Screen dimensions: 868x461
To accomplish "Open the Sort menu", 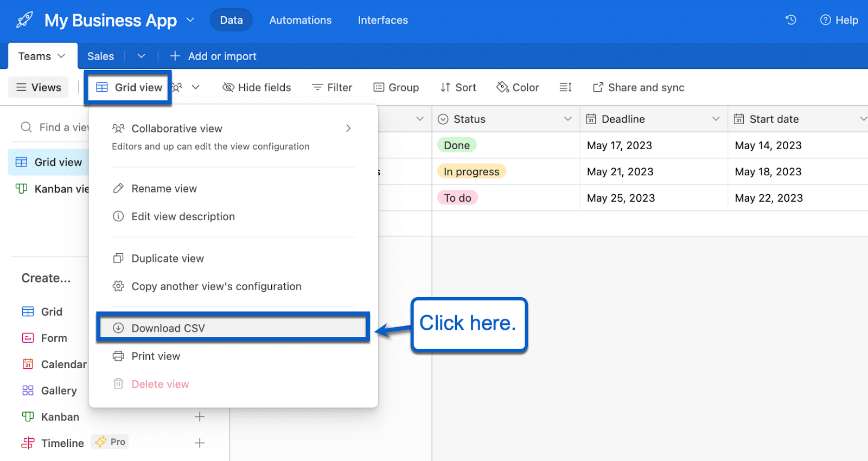I will (458, 87).
